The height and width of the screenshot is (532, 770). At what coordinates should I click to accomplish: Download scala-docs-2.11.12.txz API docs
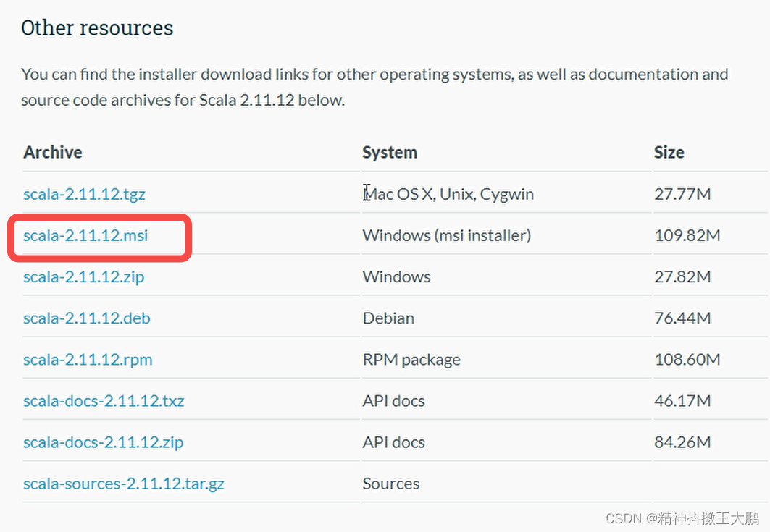click(104, 401)
